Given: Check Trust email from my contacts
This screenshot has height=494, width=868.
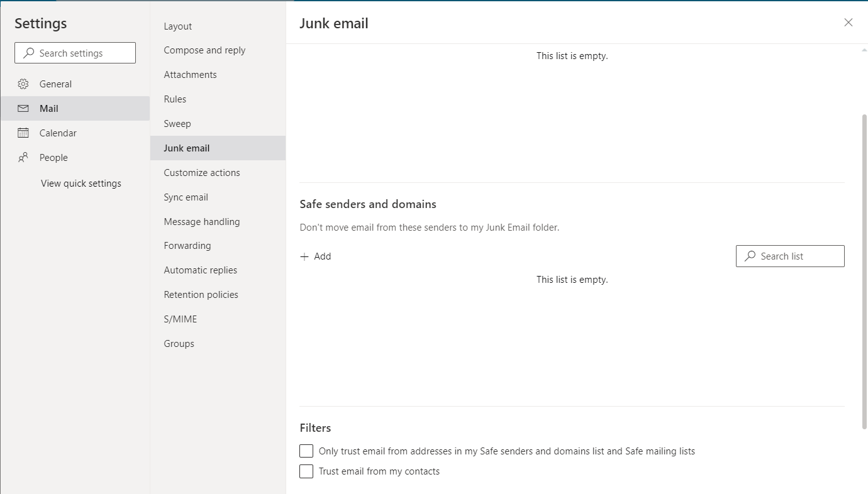Looking at the screenshot, I should 306,471.
